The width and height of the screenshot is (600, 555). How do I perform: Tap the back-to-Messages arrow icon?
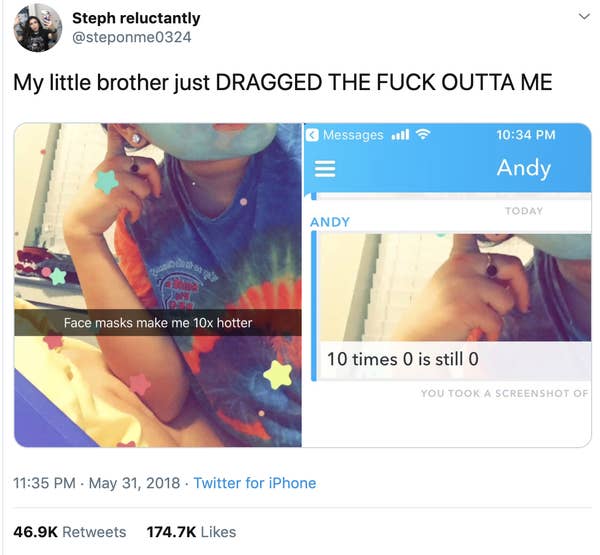coord(313,135)
